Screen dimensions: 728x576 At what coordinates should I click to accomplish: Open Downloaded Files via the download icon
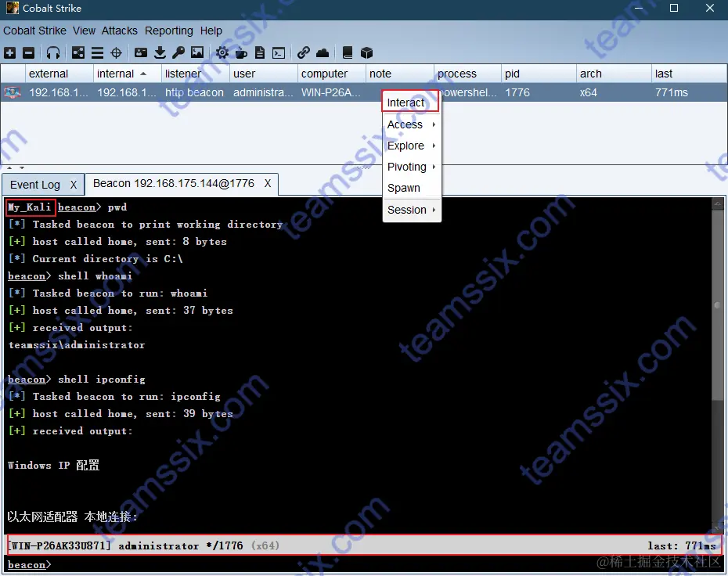click(x=160, y=53)
